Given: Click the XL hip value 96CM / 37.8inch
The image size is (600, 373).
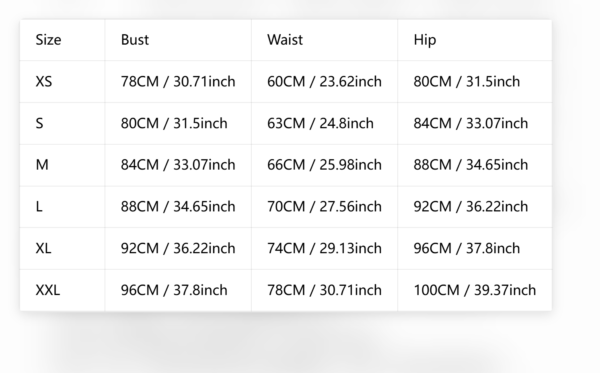Looking at the screenshot, I should [466, 248].
